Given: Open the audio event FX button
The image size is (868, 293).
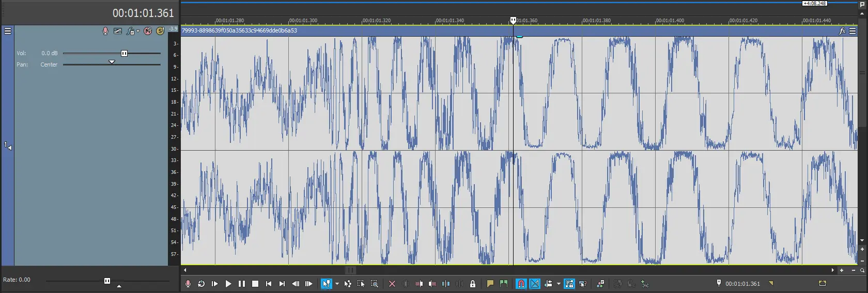Looking at the screenshot, I should click(842, 31).
